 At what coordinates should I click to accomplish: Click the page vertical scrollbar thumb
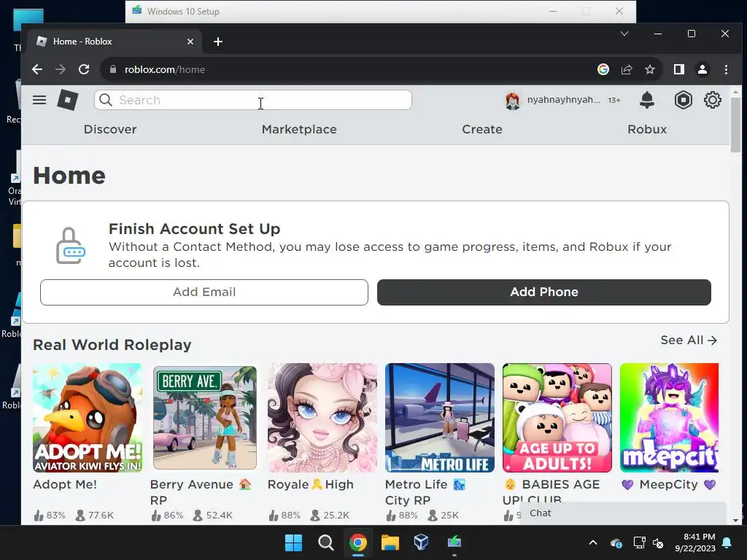(x=735, y=125)
